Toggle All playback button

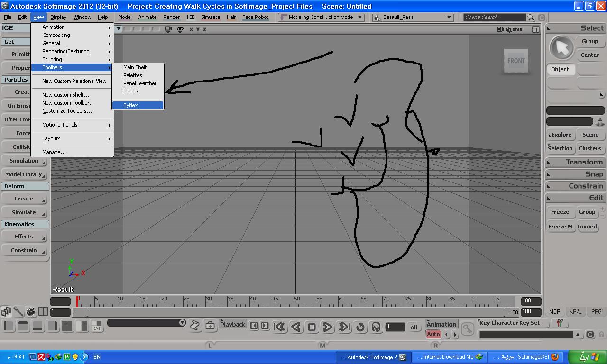[414, 327]
